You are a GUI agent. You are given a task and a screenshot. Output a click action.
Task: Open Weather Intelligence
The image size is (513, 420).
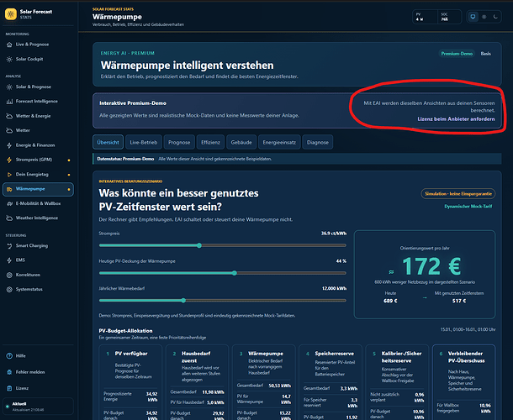coord(37,218)
